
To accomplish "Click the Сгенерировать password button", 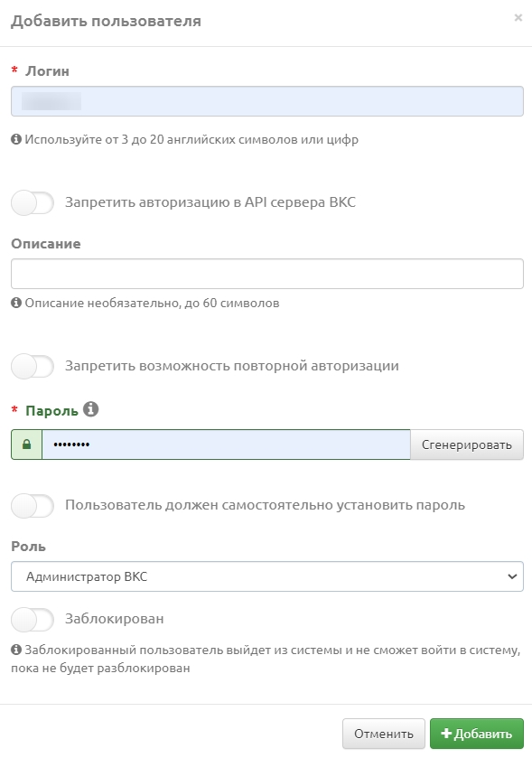I will pos(467,445).
